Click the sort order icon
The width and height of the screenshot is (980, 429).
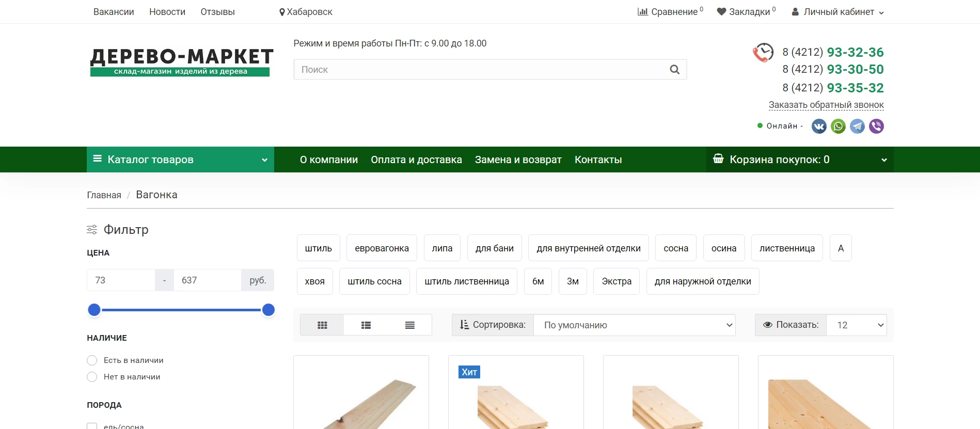tap(464, 325)
